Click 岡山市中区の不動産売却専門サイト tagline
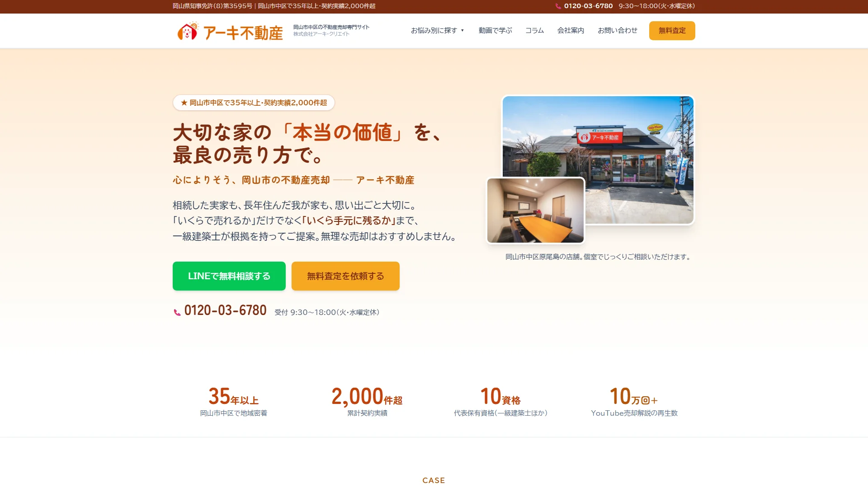868x488 pixels. 331,27
